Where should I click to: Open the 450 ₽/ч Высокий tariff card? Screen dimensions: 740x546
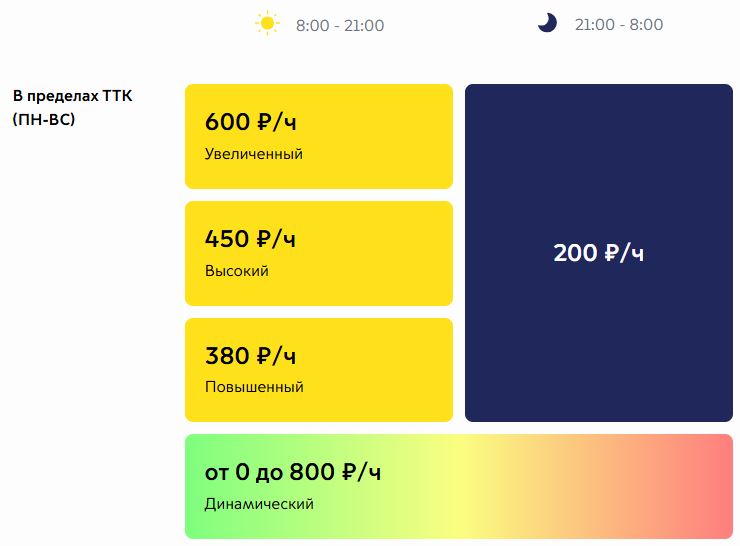(x=319, y=253)
